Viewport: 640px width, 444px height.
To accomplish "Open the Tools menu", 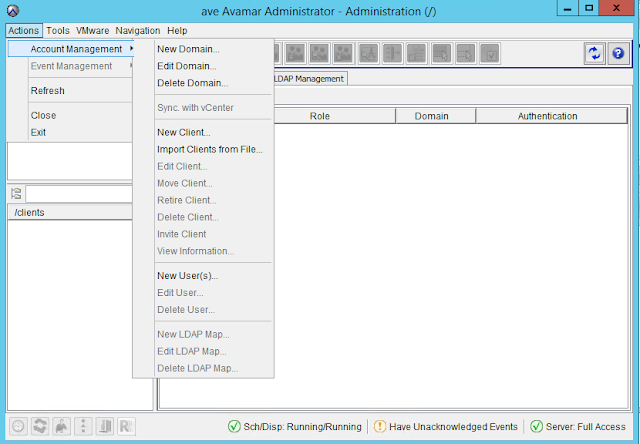I will point(58,31).
